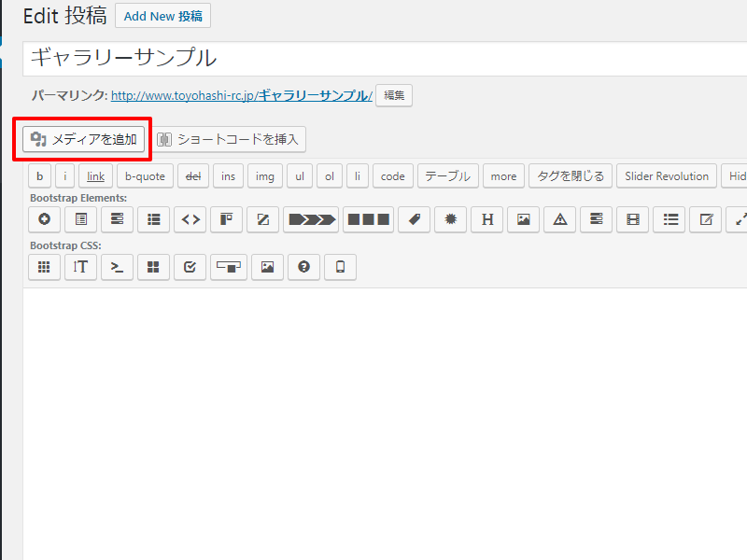
Task: Open the post permalink URL
Action: [241, 95]
